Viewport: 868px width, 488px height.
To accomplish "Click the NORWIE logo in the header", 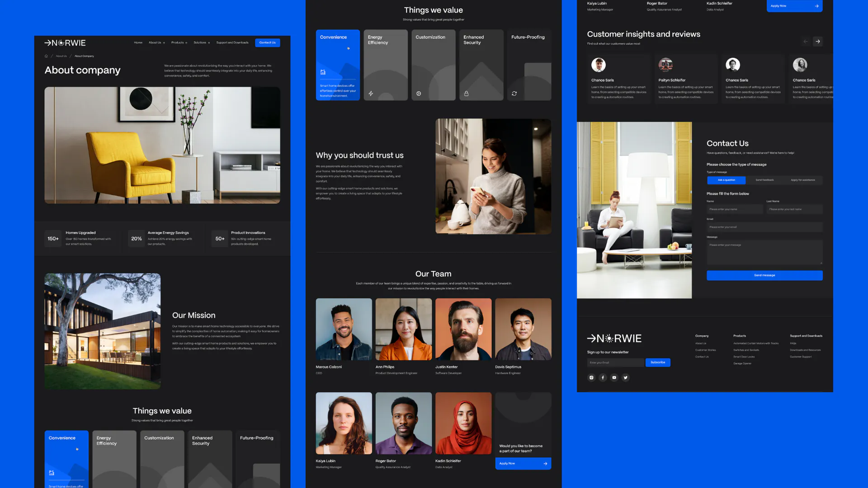I will tap(65, 43).
